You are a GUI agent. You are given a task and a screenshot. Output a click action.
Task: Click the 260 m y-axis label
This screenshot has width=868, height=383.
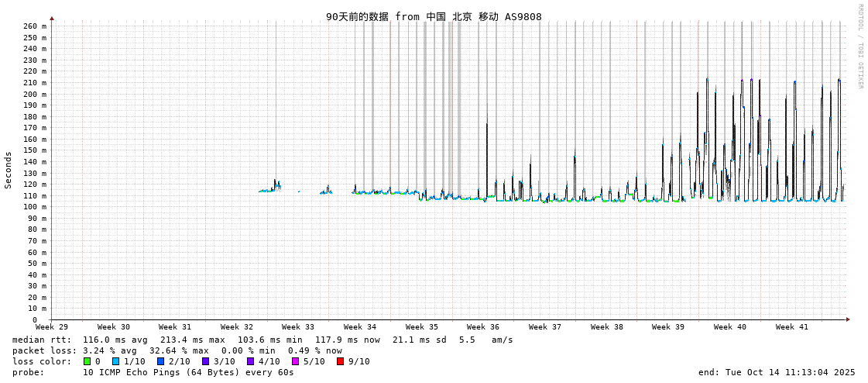(x=34, y=26)
